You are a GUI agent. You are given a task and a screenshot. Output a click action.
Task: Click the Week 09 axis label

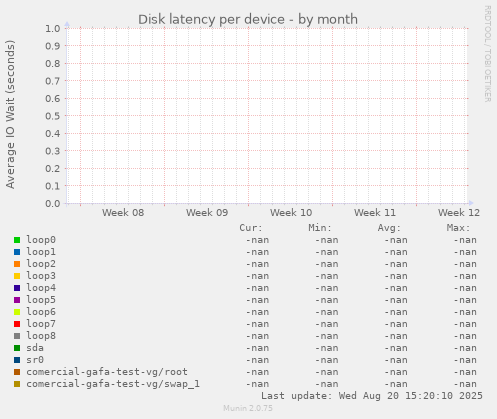click(x=207, y=213)
